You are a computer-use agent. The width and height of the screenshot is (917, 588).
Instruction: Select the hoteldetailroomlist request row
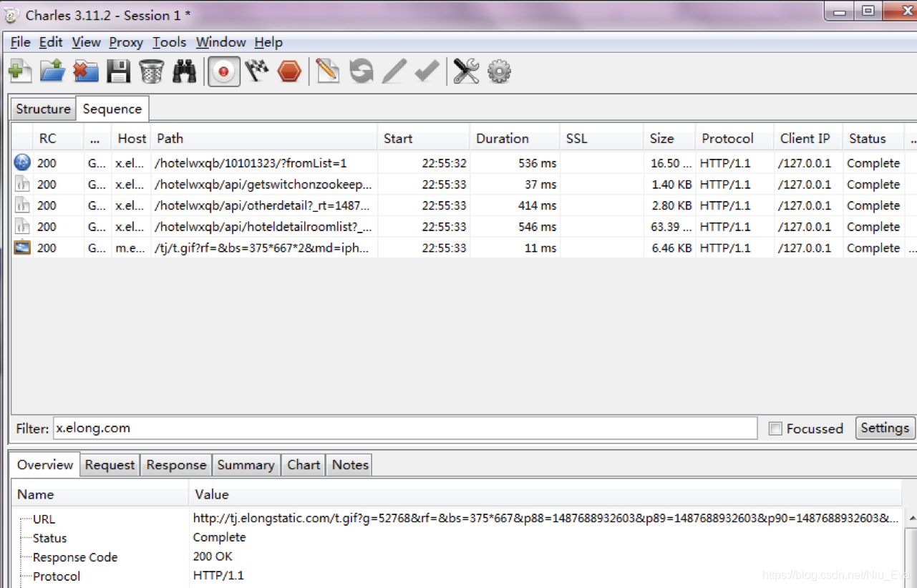click(x=464, y=227)
